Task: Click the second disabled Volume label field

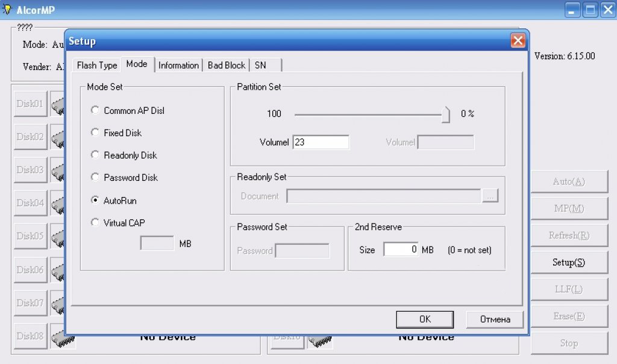Action: click(x=446, y=142)
